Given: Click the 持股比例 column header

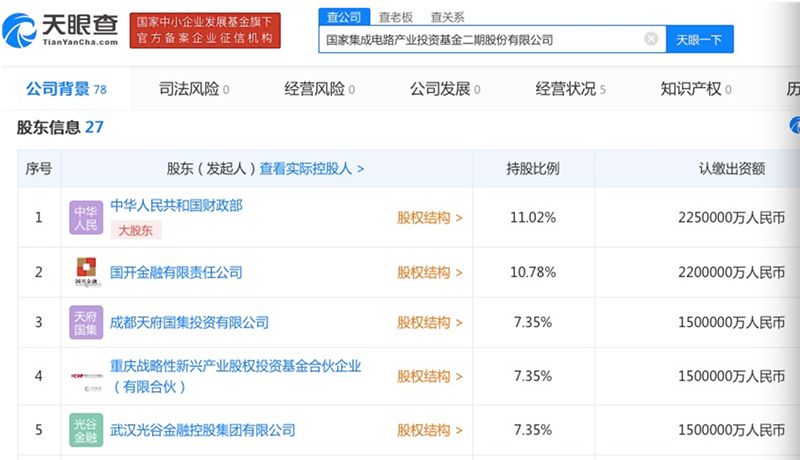Looking at the screenshot, I should pyautogui.click(x=533, y=169).
